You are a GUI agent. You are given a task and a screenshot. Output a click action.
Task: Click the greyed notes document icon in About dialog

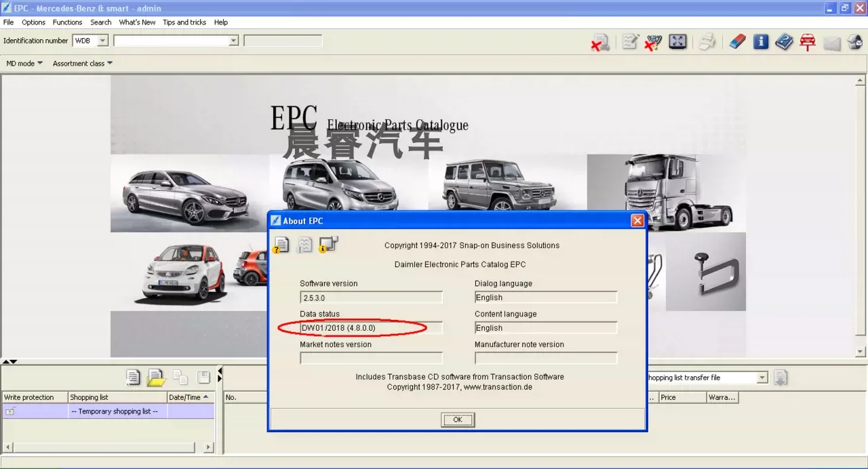tap(305, 245)
